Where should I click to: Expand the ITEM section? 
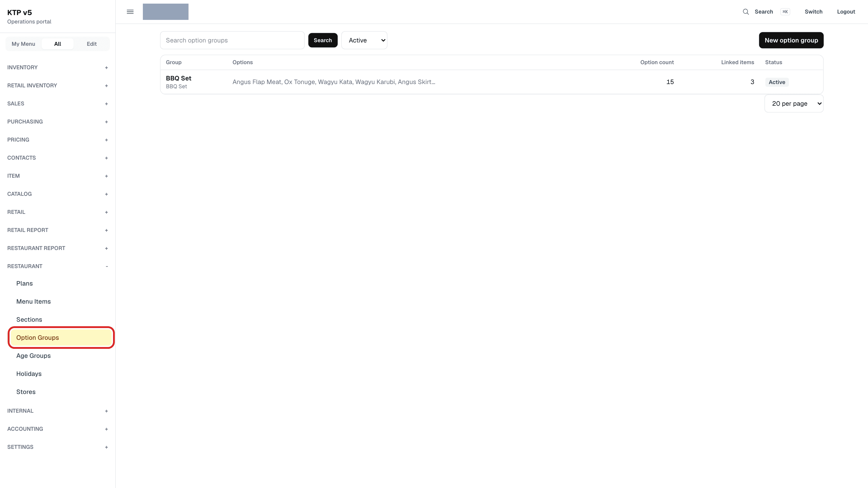[x=58, y=176]
